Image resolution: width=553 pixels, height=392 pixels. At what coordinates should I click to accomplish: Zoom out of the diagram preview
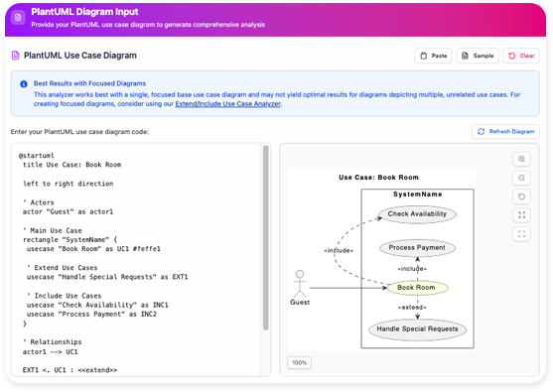coord(521,178)
